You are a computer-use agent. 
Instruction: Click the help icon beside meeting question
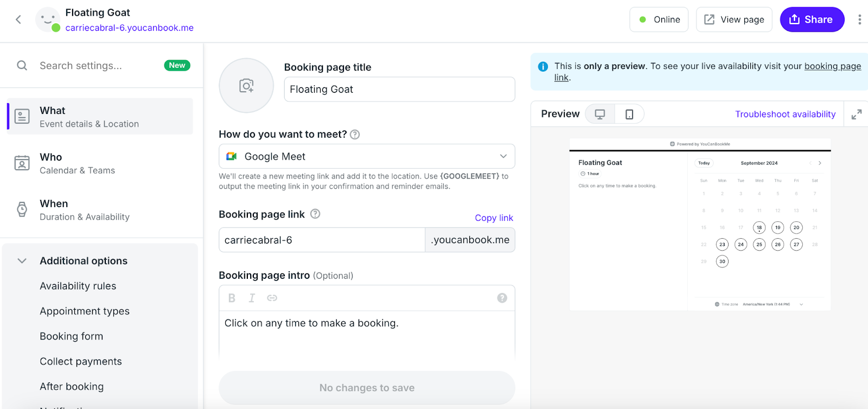(x=355, y=135)
